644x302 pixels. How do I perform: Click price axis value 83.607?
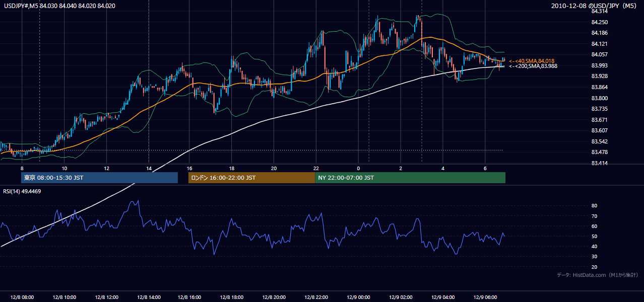click(x=599, y=130)
